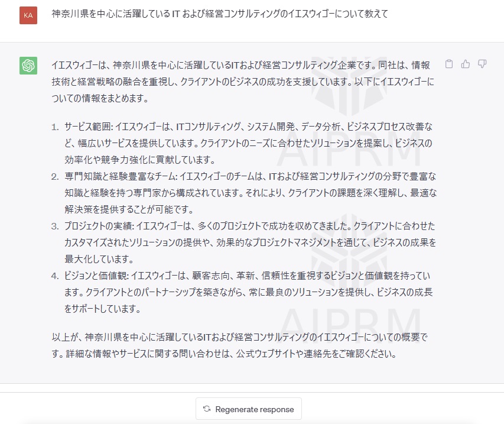Click list number 1. marker
Image resolution: width=504 pixels, height=424 pixels.
coord(55,127)
